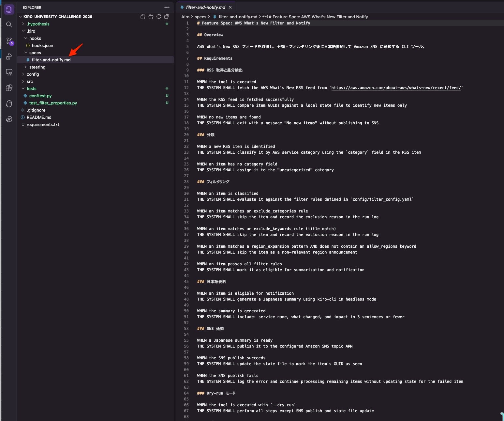
Task: Click the EXPLORER panel title
Action: (x=32, y=8)
